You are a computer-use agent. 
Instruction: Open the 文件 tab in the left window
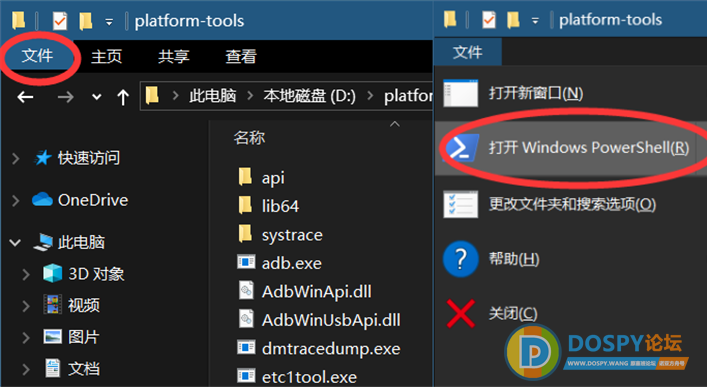coord(37,56)
